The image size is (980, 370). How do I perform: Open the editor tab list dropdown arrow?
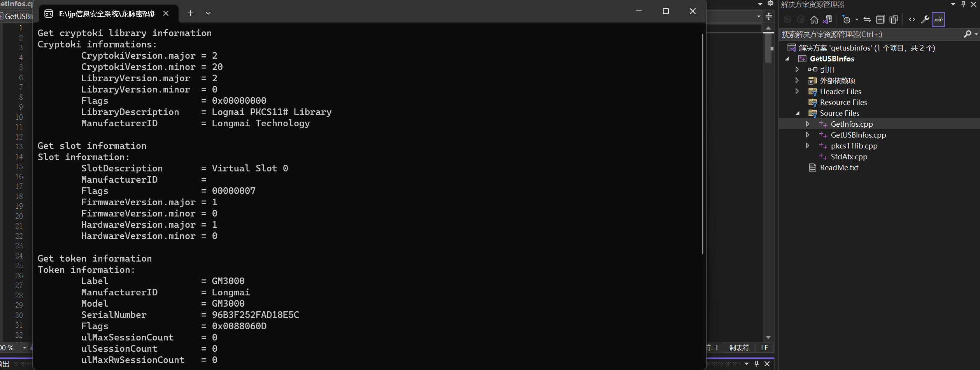click(x=760, y=4)
